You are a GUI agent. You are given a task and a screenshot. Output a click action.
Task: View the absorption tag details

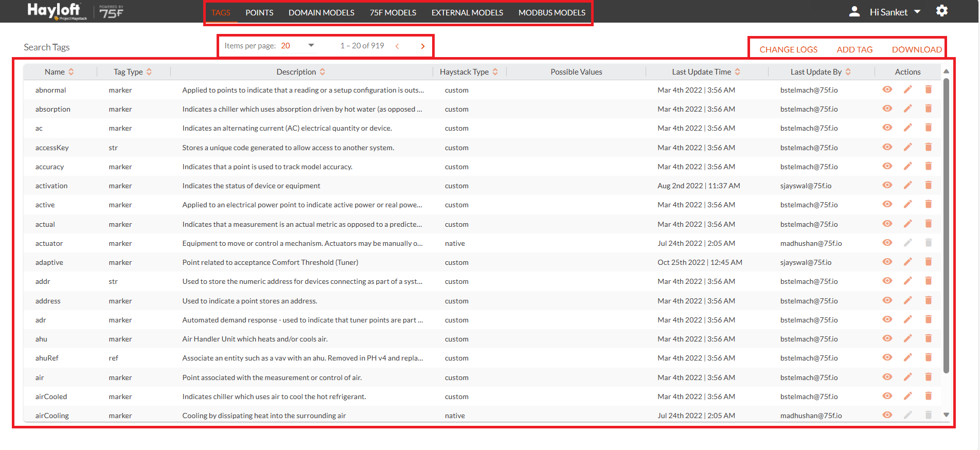[x=887, y=109]
